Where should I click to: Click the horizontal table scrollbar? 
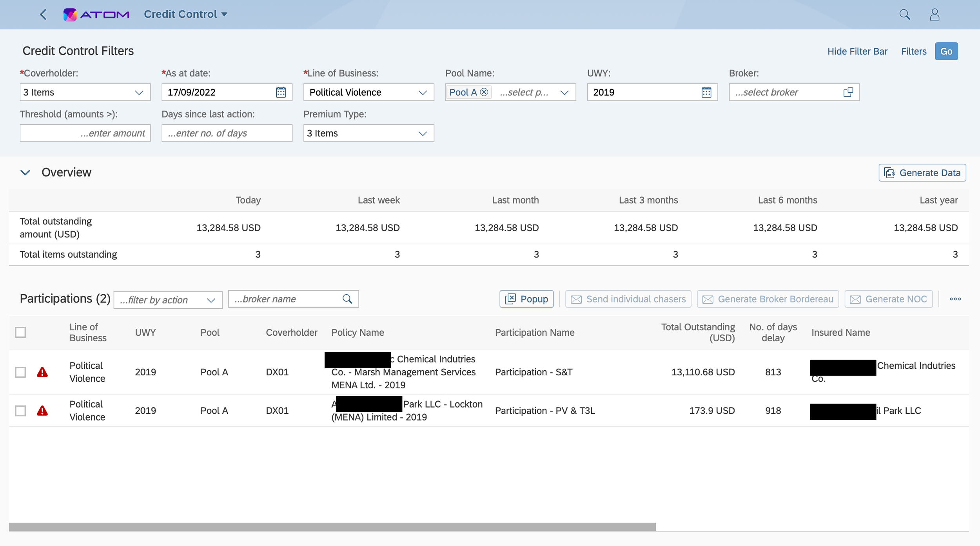coord(332,527)
